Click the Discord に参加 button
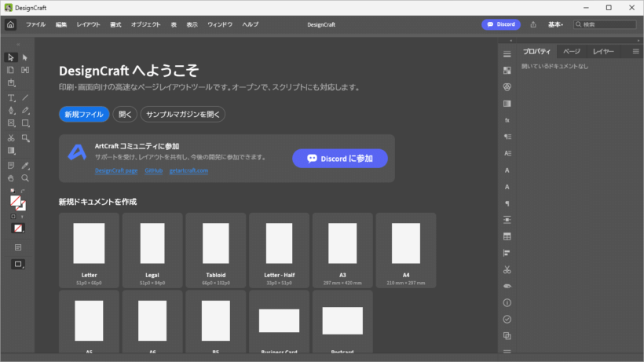Image resolution: width=644 pixels, height=362 pixels. [x=340, y=159]
